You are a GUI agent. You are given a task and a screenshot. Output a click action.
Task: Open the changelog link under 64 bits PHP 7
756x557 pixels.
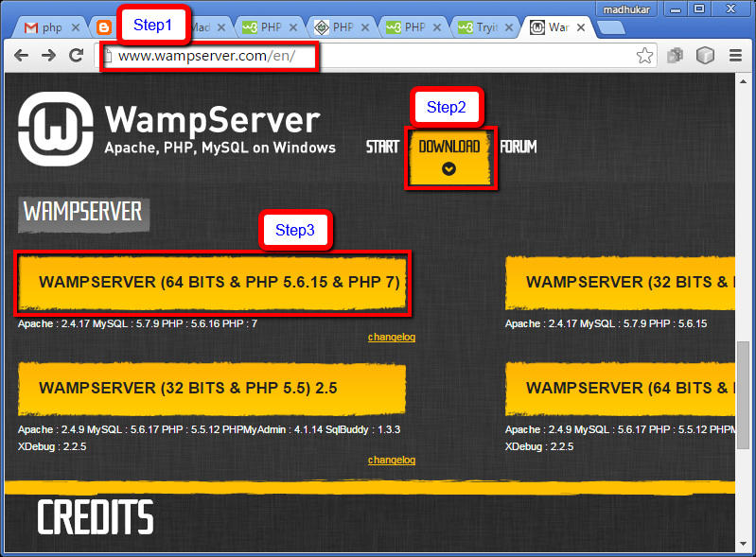coord(392,337)
